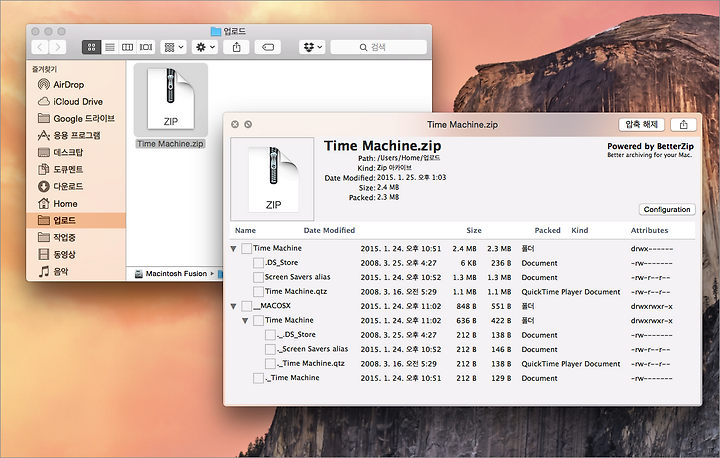720x458 pixels.
Task: Check the ._.DS_Store checkbox
Action: point(270,335)
